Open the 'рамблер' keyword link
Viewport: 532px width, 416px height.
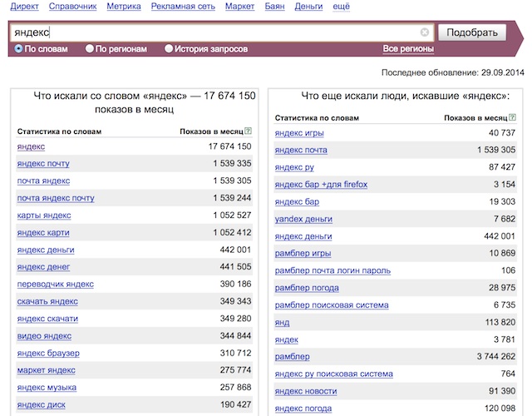click(292, 357)
